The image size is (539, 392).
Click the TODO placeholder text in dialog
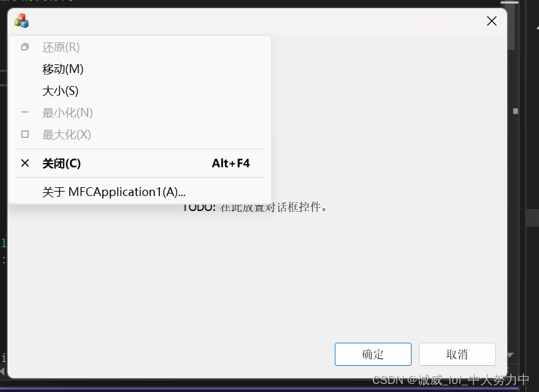coord(255,207)
